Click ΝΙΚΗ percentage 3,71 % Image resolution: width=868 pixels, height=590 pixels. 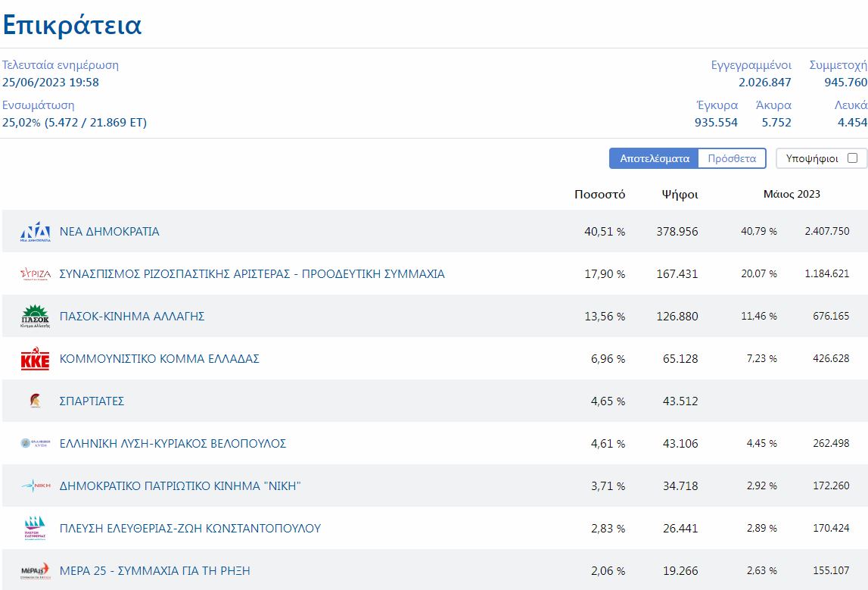coord(608,485)
